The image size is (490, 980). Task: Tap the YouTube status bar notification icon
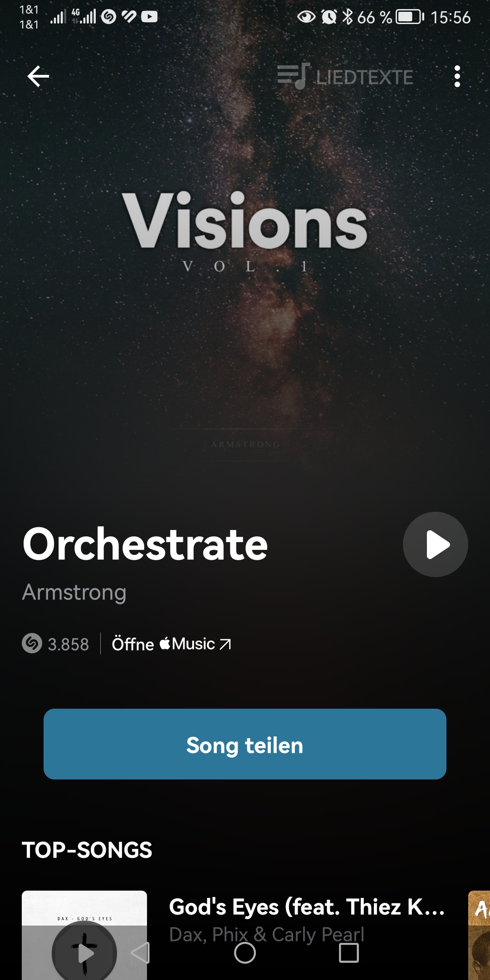click(x=149, y=17)
